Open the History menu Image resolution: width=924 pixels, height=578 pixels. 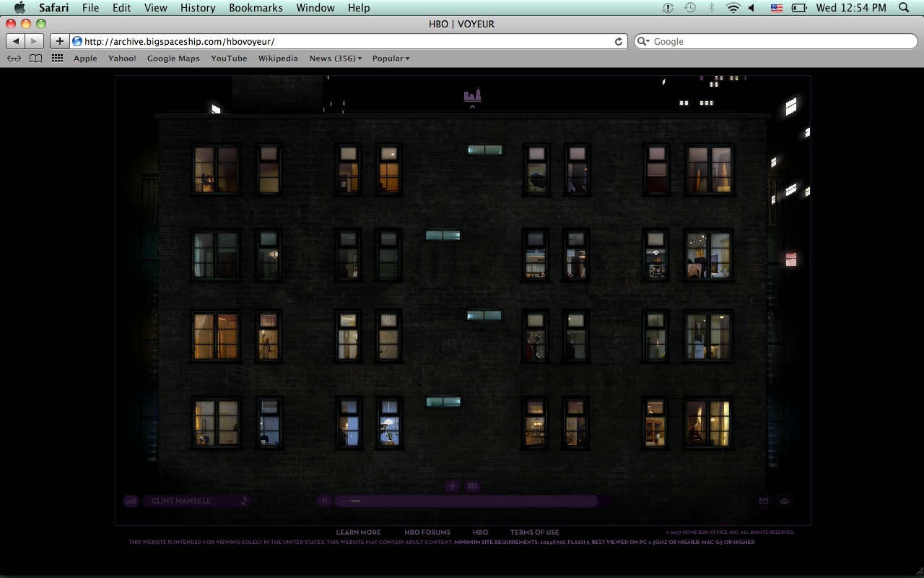(x=198, y=8)
